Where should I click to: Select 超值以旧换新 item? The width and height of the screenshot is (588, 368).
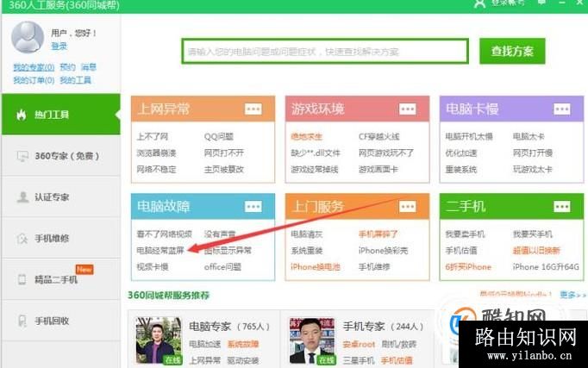(536, 250)
